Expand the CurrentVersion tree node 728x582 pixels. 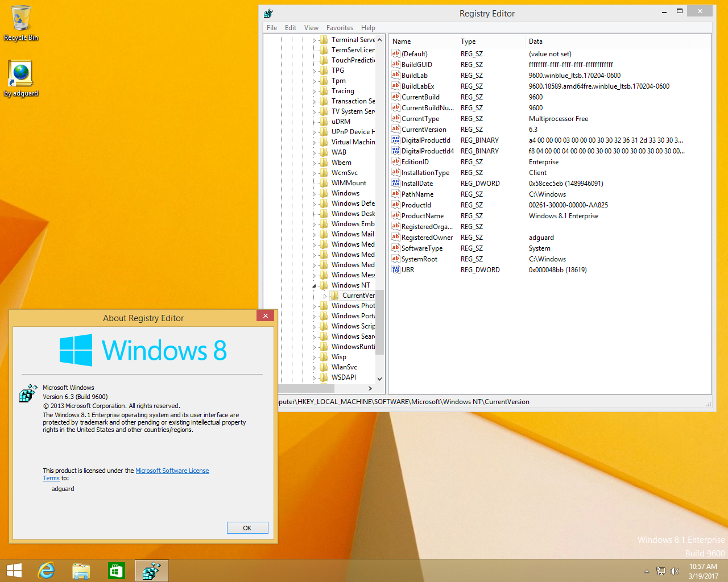click(325, 296)
